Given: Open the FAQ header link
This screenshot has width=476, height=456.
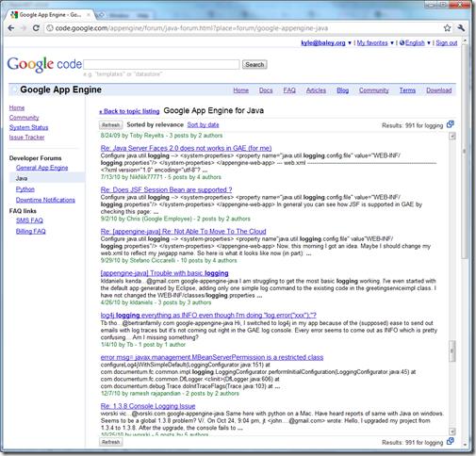Looking at the screenshot, I should point(289,90).
